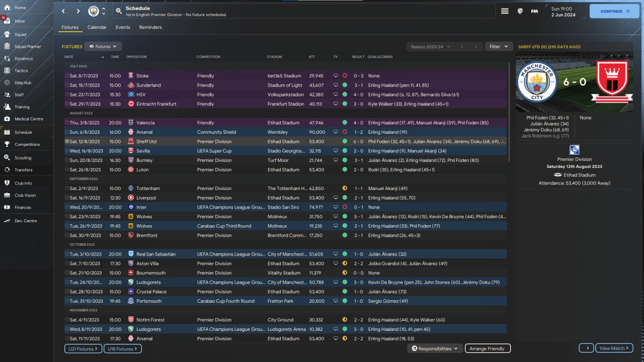Switch to the Calendar tab
This screenshot has height=362, width=644.
(97, 27)
